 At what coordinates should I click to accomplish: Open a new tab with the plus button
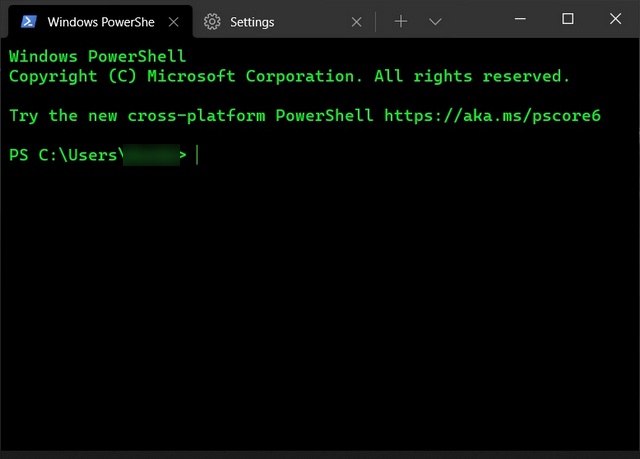(401, 21)
